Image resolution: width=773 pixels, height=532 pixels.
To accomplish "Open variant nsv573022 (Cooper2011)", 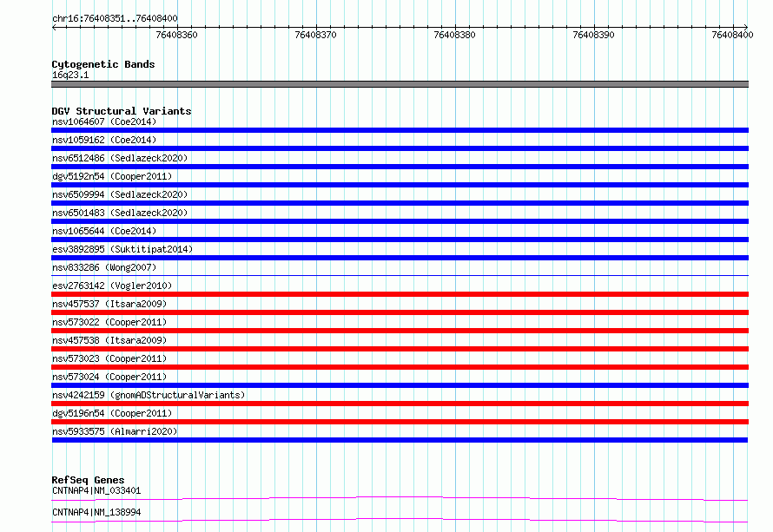I will 109,322.
